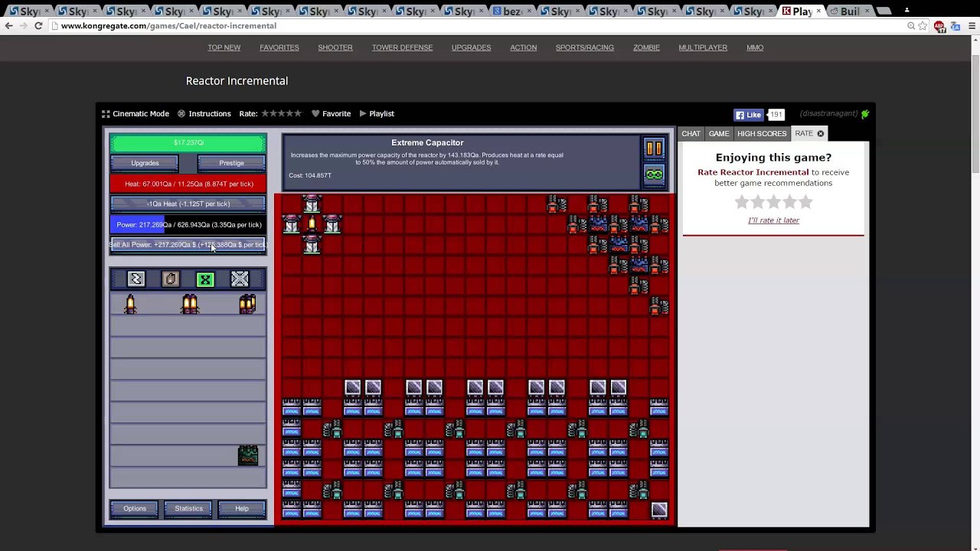Screen dimensions: 980x551
Task: Switch to the Reddit 'Buil' browser tab
Action: click(x=850, y=11)
